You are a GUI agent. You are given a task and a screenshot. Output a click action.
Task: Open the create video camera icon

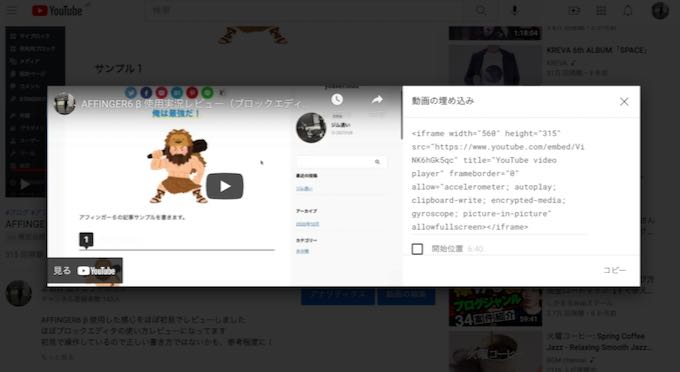574,11
